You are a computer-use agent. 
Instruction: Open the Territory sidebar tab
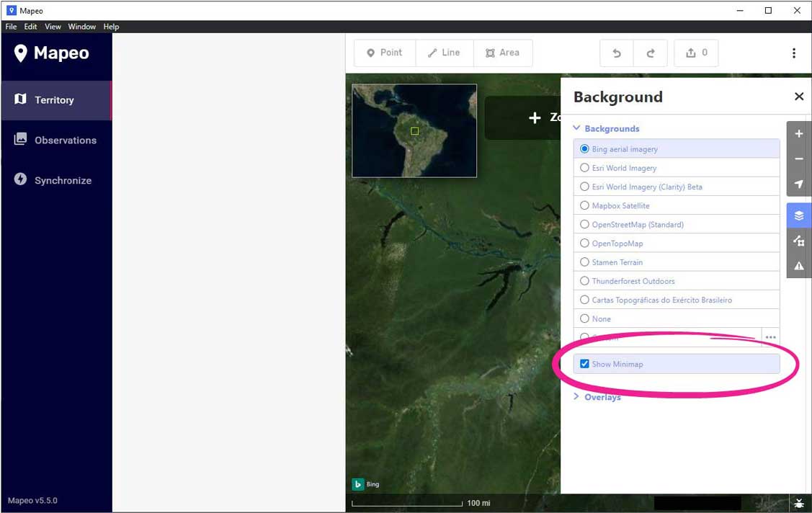point(56,100)
